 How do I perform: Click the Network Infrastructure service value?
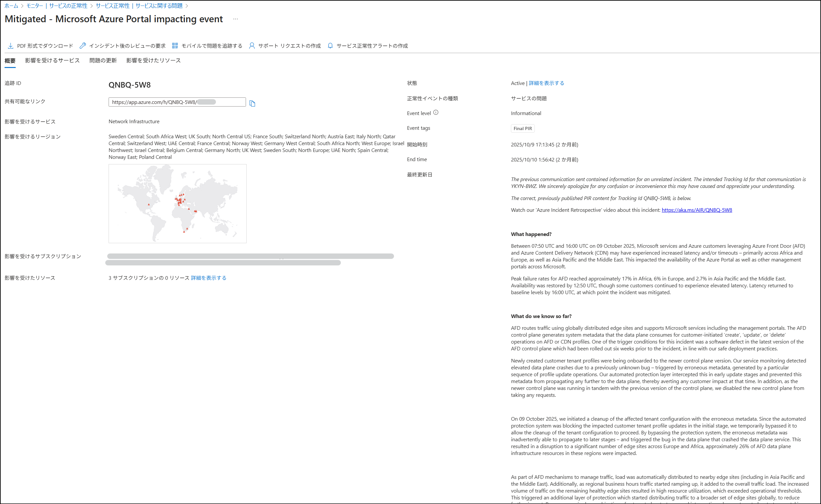tap(134, 121)
